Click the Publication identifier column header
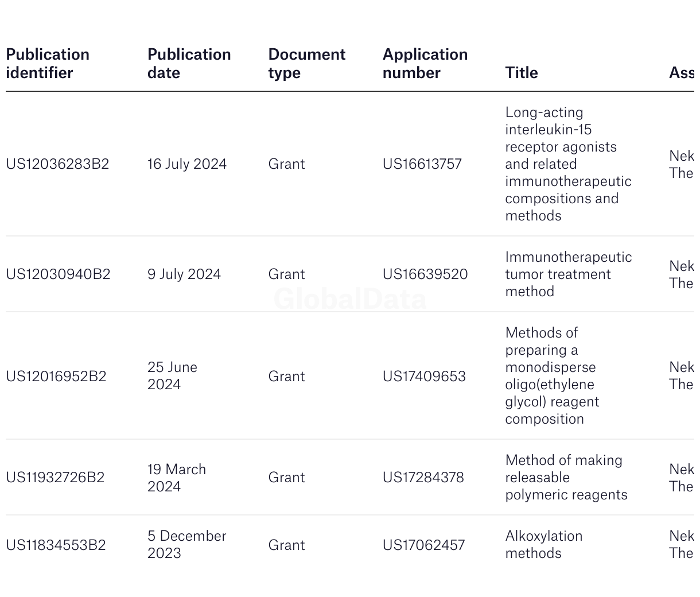This screenshot has width=700, height=597. click(x=48, y=64)
